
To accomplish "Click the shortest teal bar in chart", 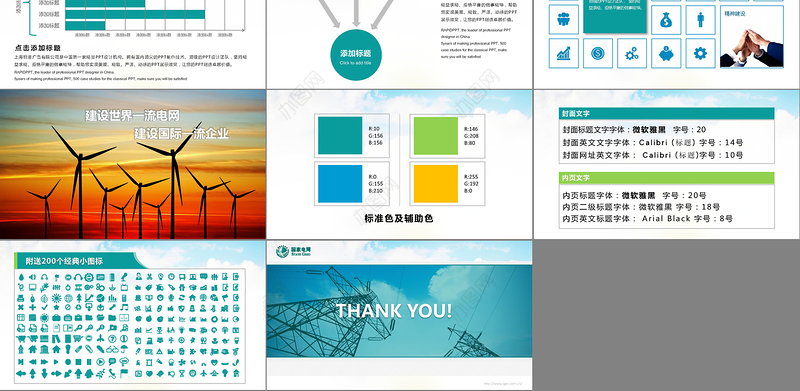I will click(x=85, y=26).
